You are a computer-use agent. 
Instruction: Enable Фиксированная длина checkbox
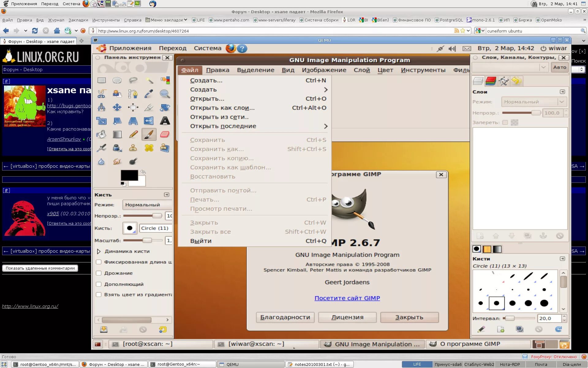click(98, 262)
